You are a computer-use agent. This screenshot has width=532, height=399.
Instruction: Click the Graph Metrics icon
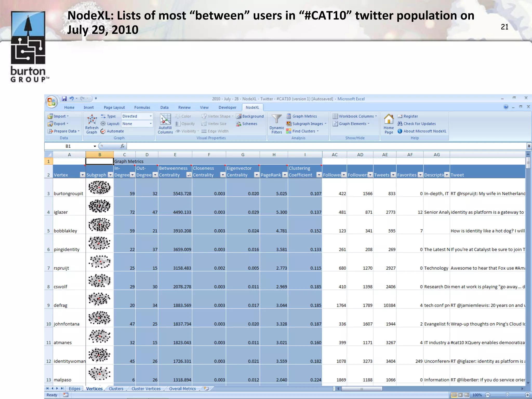coord(289,116)
